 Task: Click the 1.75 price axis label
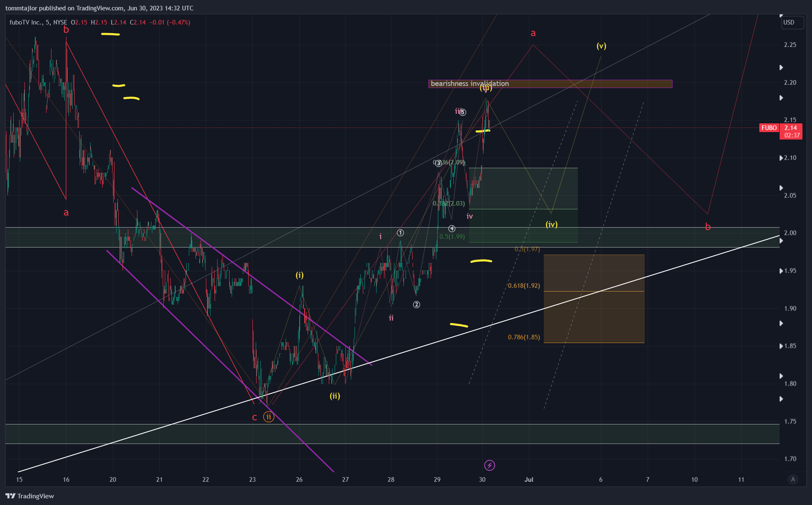click(790, 422)
